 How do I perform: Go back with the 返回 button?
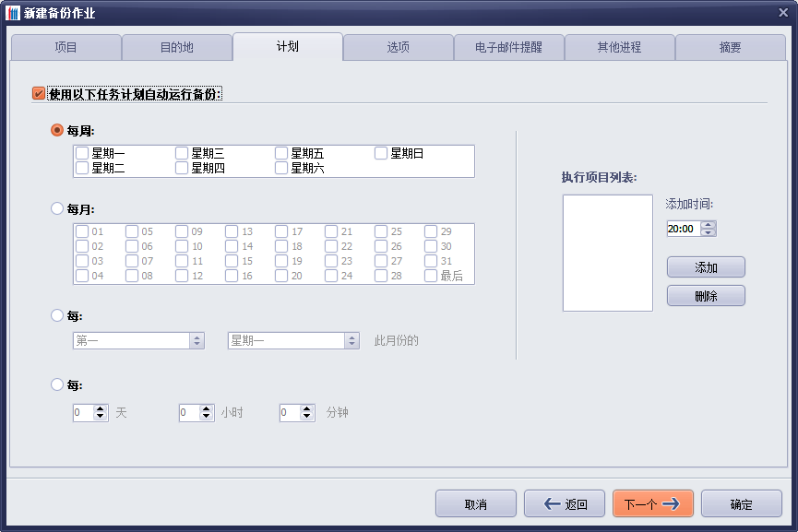[x=565, y=504]
